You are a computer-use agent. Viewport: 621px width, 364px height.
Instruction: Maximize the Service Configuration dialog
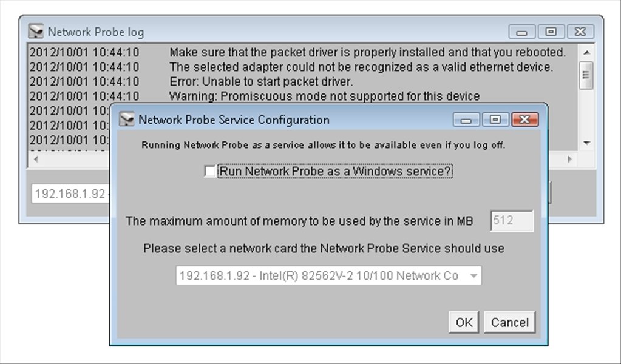(495, 120)
